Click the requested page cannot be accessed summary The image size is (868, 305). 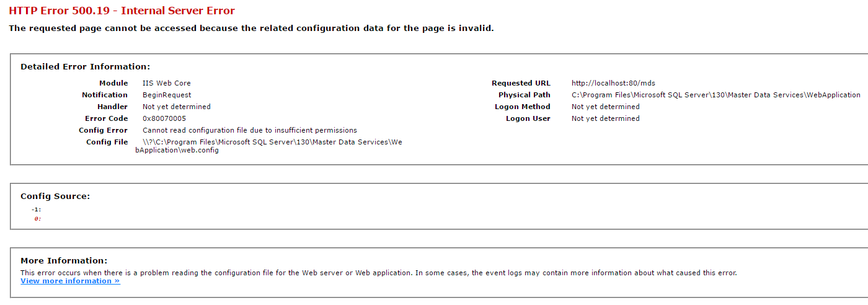click(251, 28)
